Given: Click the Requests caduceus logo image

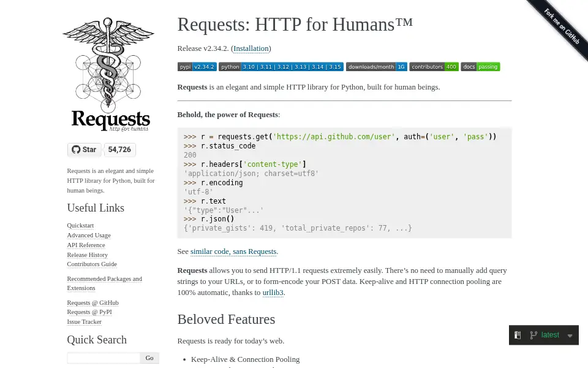Looking at the screenshot, I should (x=108, y=74).
